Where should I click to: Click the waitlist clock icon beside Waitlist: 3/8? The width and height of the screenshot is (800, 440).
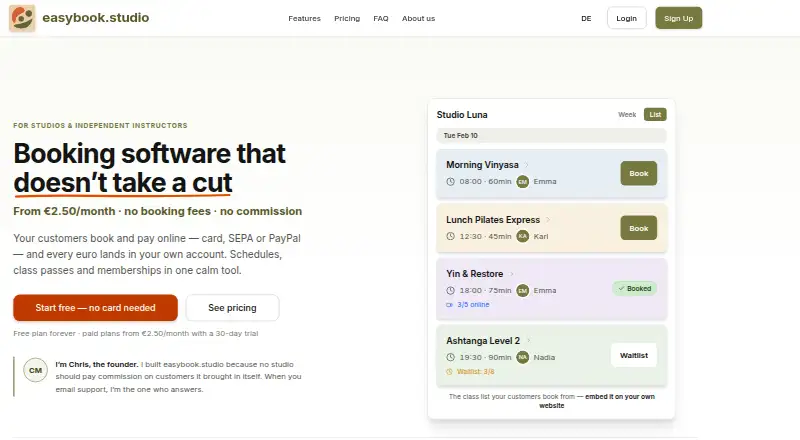tap(449, 372)
